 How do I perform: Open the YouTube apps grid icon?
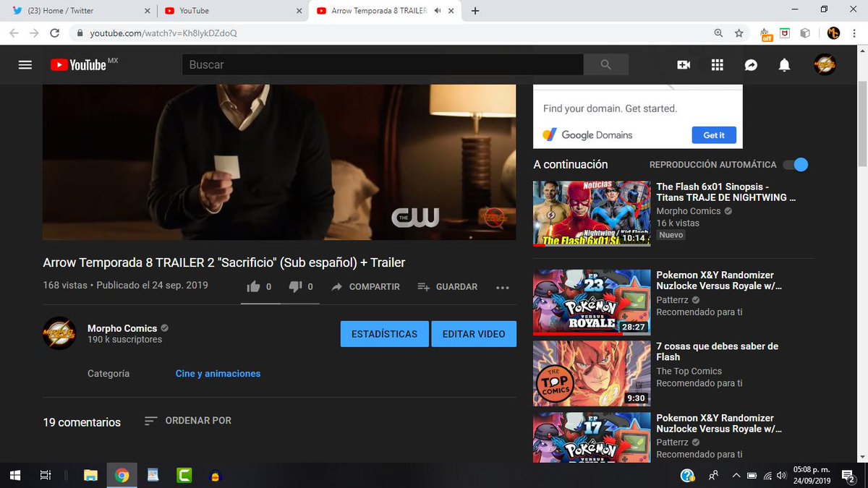(x=717, y=65)
